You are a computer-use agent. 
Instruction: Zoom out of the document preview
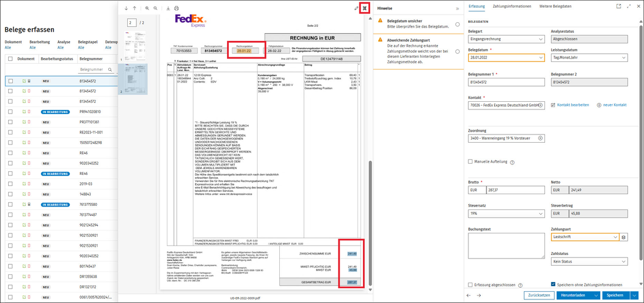click(155, 8)
